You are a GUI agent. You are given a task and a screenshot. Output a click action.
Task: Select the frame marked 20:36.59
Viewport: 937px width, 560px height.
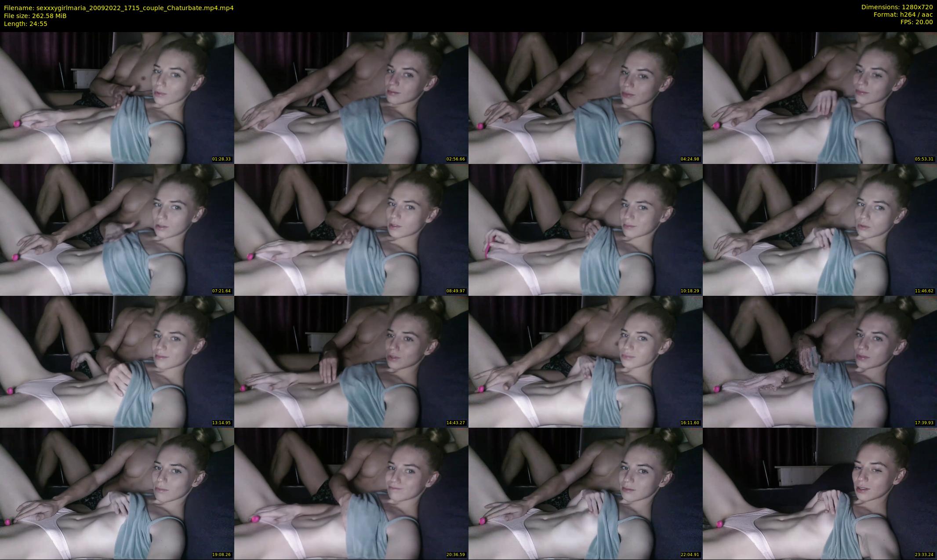click(351, 493)
